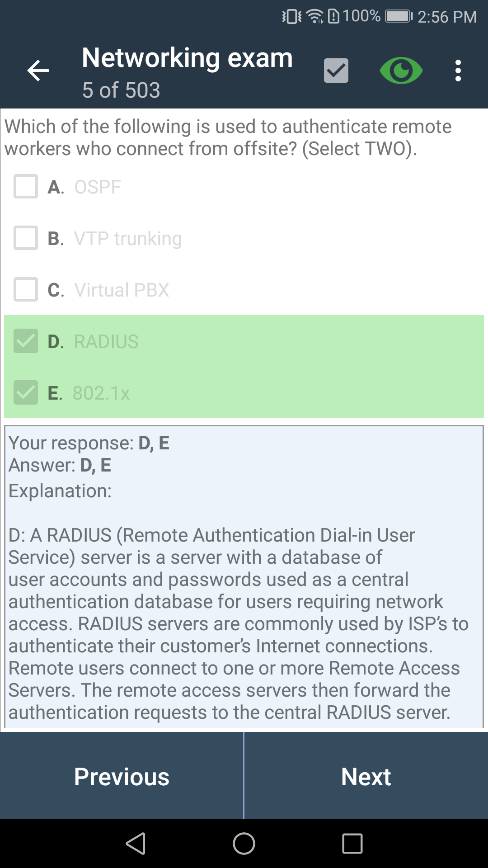Select the Virtual PBX answer label
Screen dimensions: 488x868
pyautogui.click(x=122, y=290)
